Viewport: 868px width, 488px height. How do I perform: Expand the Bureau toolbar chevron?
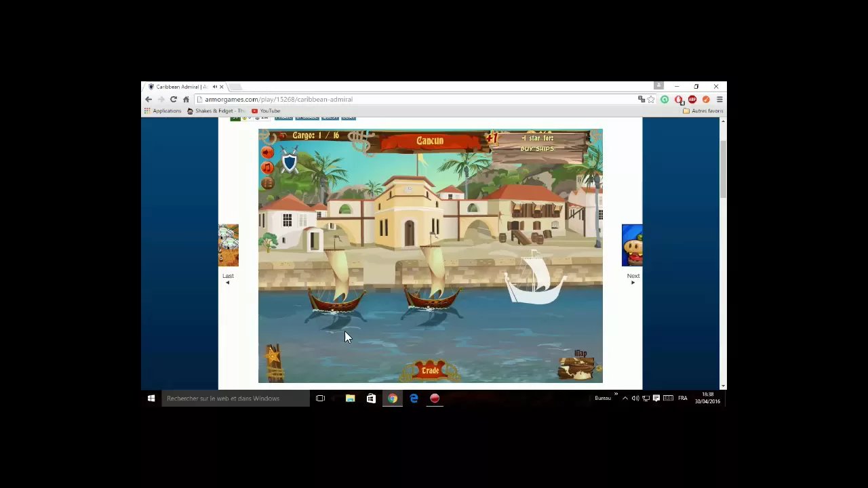pyautogui.click(x=616, y=394)
